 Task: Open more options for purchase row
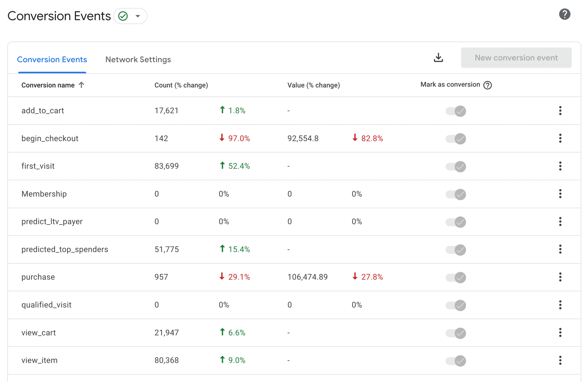click(x=560, y=277)
